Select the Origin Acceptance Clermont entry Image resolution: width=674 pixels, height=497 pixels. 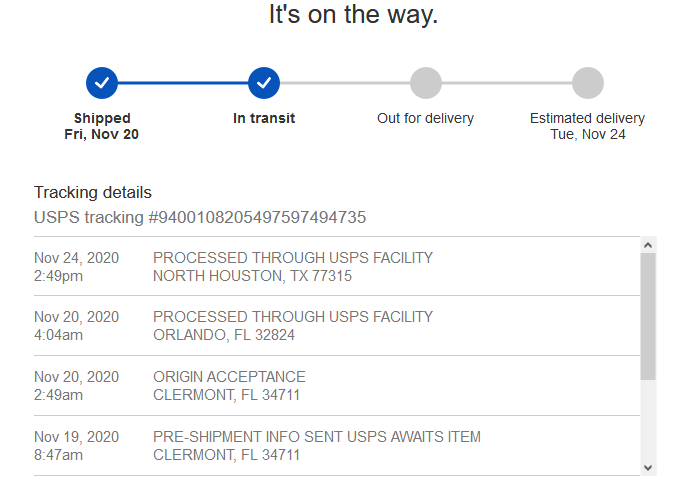337,386
